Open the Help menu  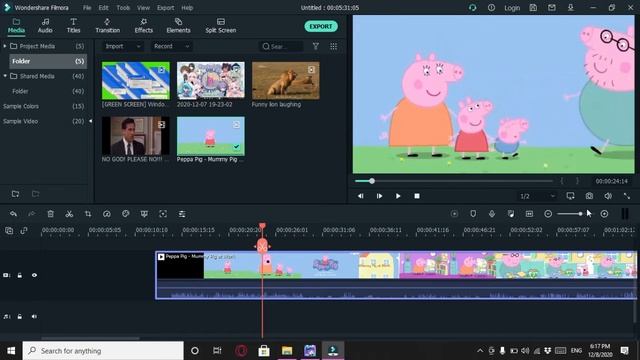pos(187,8)
